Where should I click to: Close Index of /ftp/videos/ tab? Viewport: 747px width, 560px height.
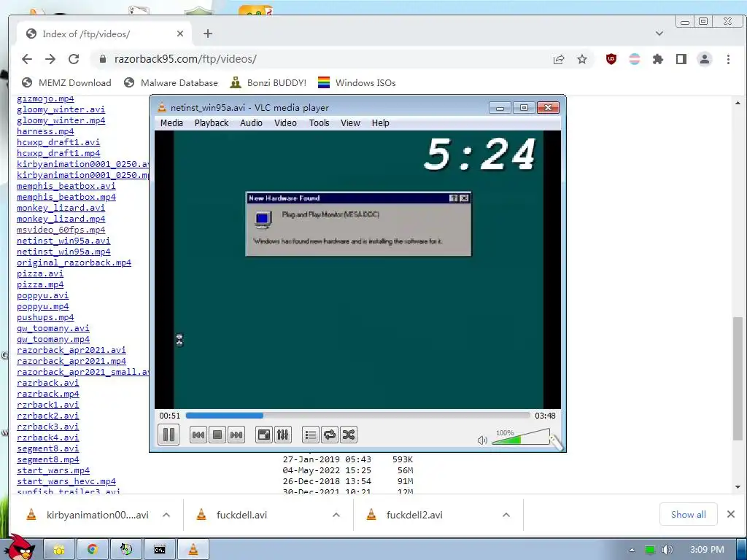coord(179,34)
